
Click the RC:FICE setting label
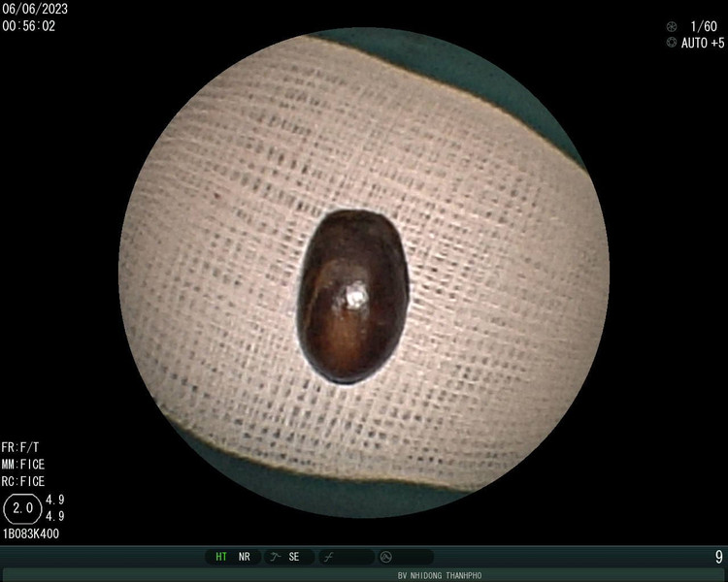tap(23, 481)
